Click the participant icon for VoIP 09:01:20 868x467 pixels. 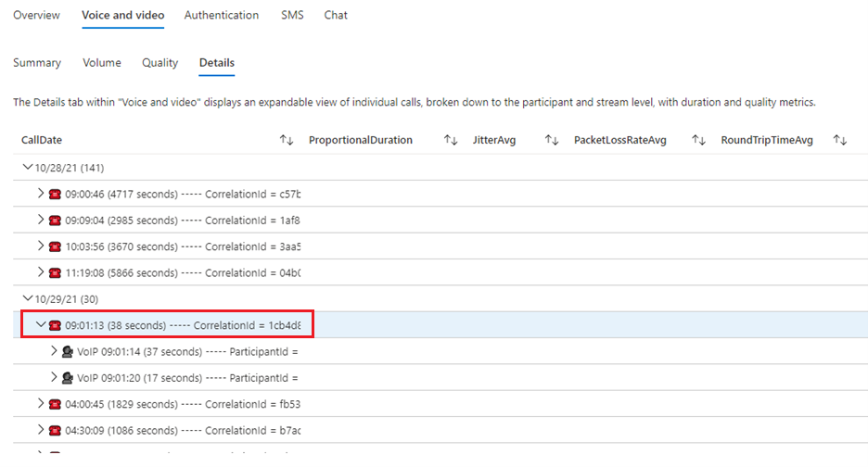[x=68, y=378]
